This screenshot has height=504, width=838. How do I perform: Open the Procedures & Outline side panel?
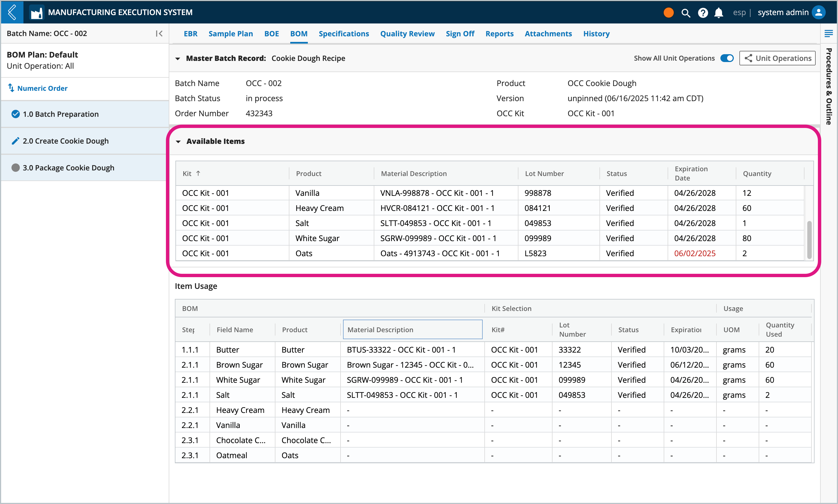pyautogui.click(x=829, y=86)
